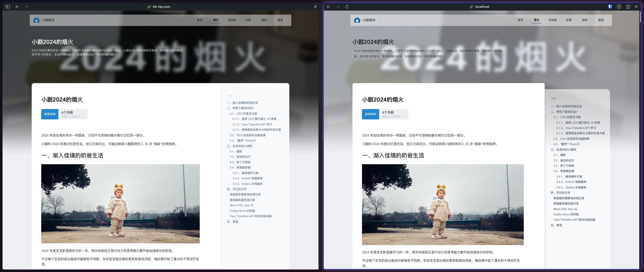Click the toddler photo in the article

(x=120, y=203)
